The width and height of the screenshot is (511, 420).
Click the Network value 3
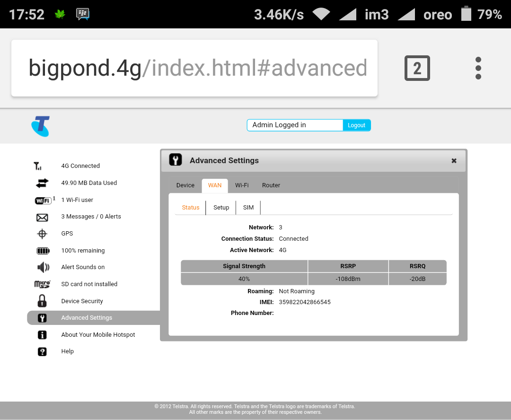tap(281, 227)
